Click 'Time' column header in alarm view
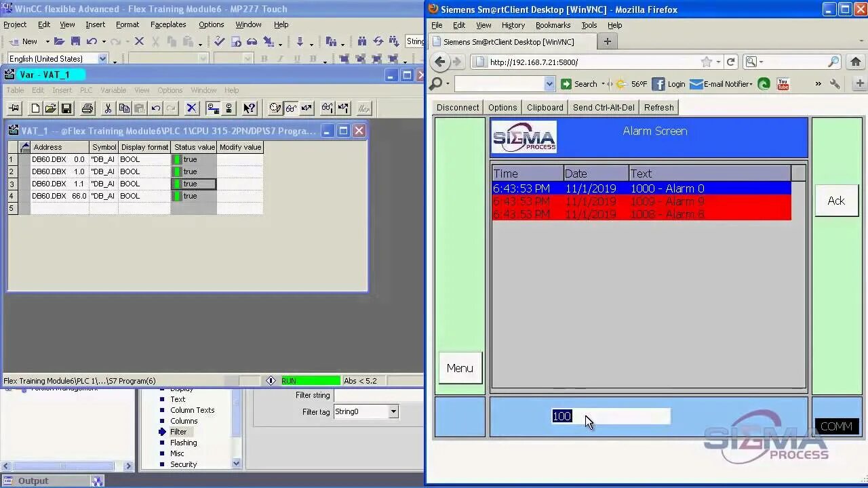868x488 pixels. click(x=528, y=174)
